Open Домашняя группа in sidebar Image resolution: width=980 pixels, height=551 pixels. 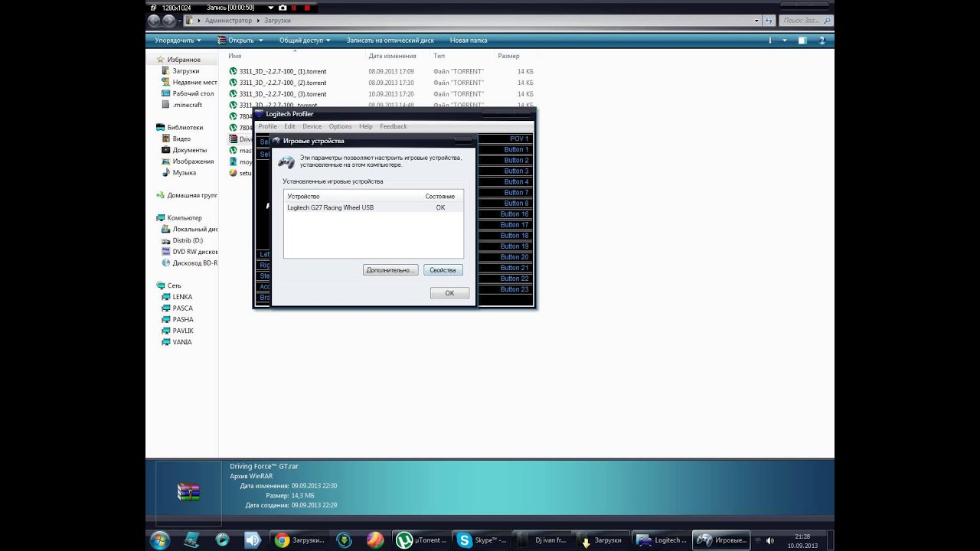191,195
